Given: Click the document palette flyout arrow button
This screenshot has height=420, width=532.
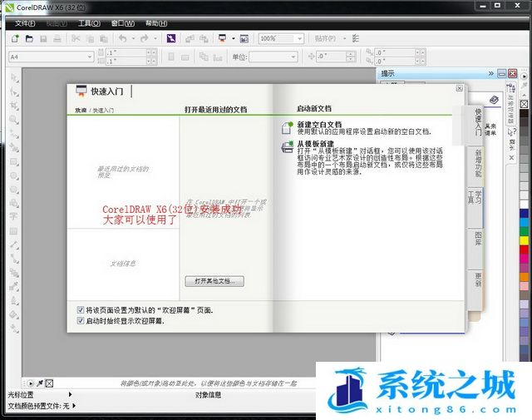Looking at the screenshot, I should pyautogui.click(x=30, y=383).
